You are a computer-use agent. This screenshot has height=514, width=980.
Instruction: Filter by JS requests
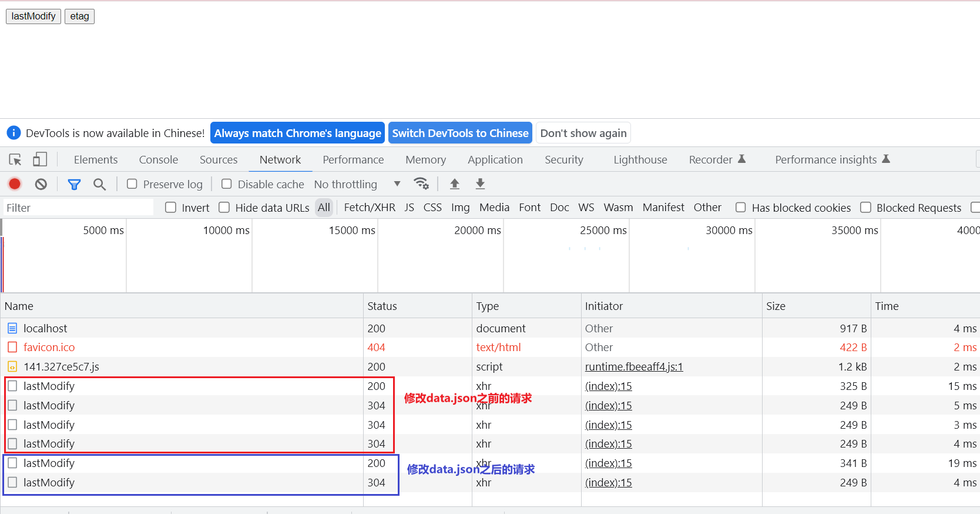(x=410, y=207)
